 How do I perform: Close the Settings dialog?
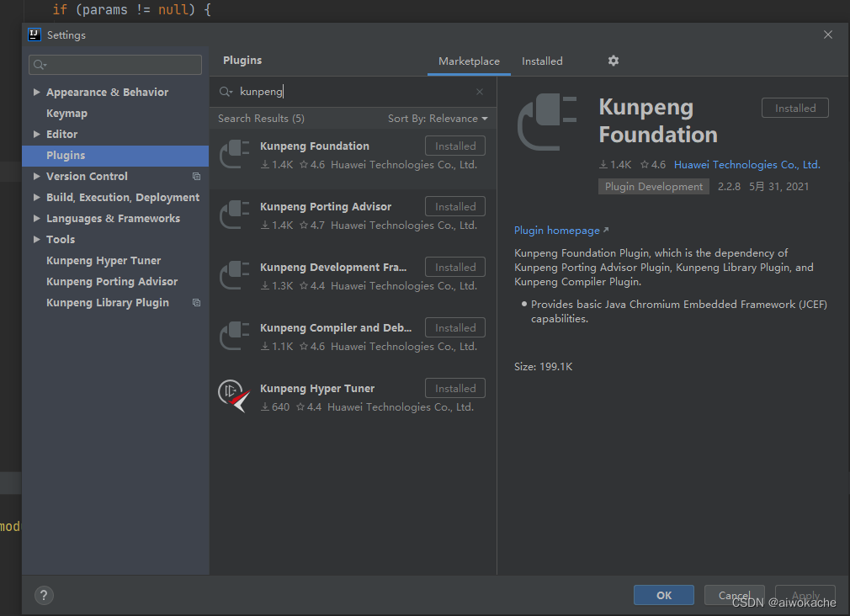tap(828, 35)
